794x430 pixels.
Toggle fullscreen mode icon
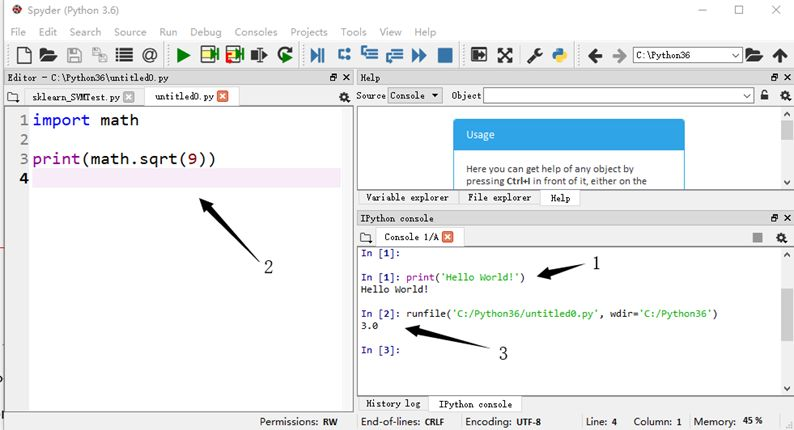click(504, 55)
